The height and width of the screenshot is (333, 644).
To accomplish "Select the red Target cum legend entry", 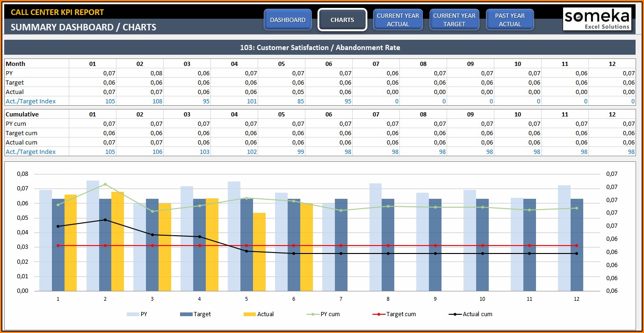I will [378, 314].
